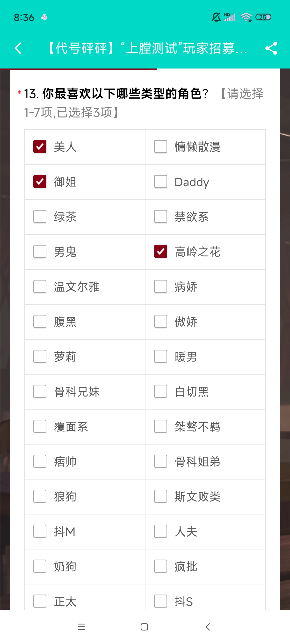Tap the Android back navigation arrow
Viewport: 290px width, 644px height.
point(208,626)
